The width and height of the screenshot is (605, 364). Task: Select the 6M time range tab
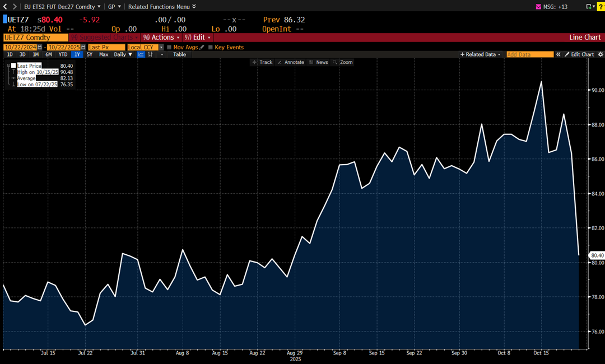[x=49, y=54]
